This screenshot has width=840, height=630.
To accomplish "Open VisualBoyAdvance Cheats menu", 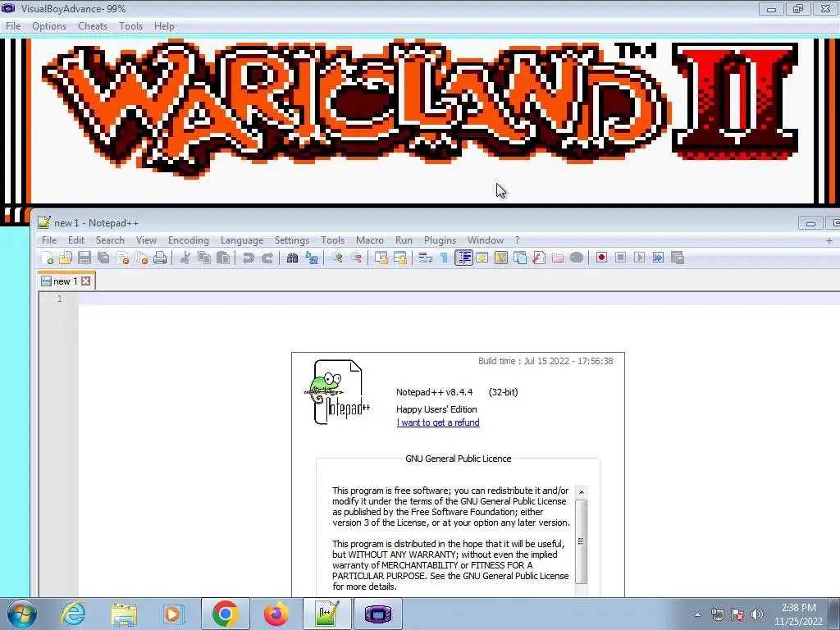I will point(93,26).
